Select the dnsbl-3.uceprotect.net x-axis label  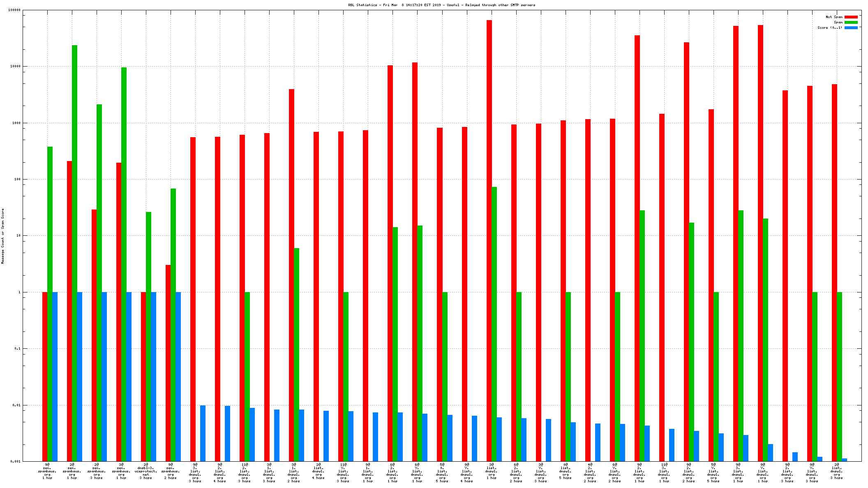(146, 471)
